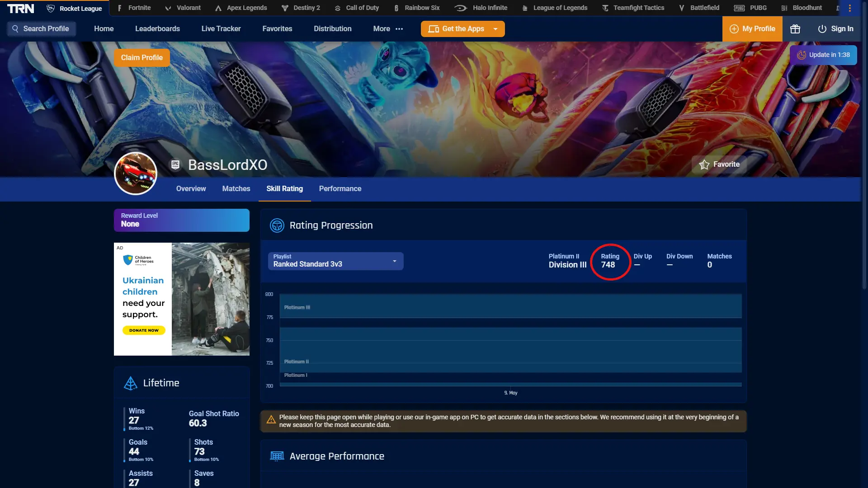This screenshot has height=488, width=868.
Task: Click the Lifetime stats section icon
Action: point(130,383)
